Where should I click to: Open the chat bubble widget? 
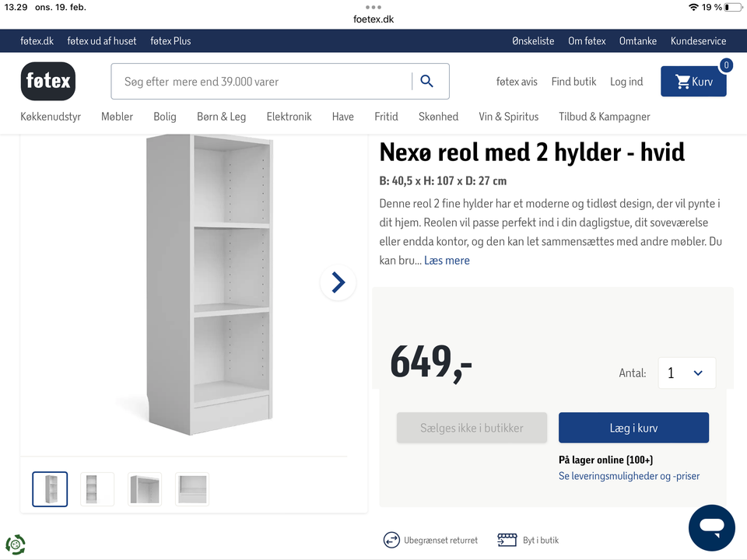711,527
